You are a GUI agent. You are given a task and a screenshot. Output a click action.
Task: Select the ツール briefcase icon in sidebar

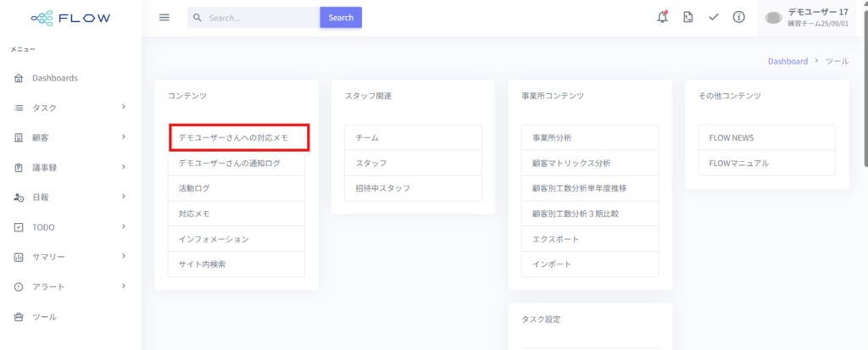(x=19, y=317)
